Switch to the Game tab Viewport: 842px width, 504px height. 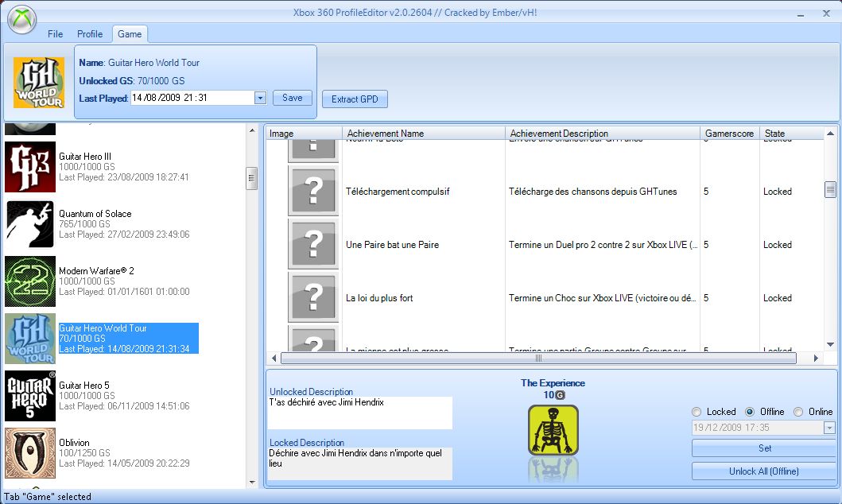point(130,34)
